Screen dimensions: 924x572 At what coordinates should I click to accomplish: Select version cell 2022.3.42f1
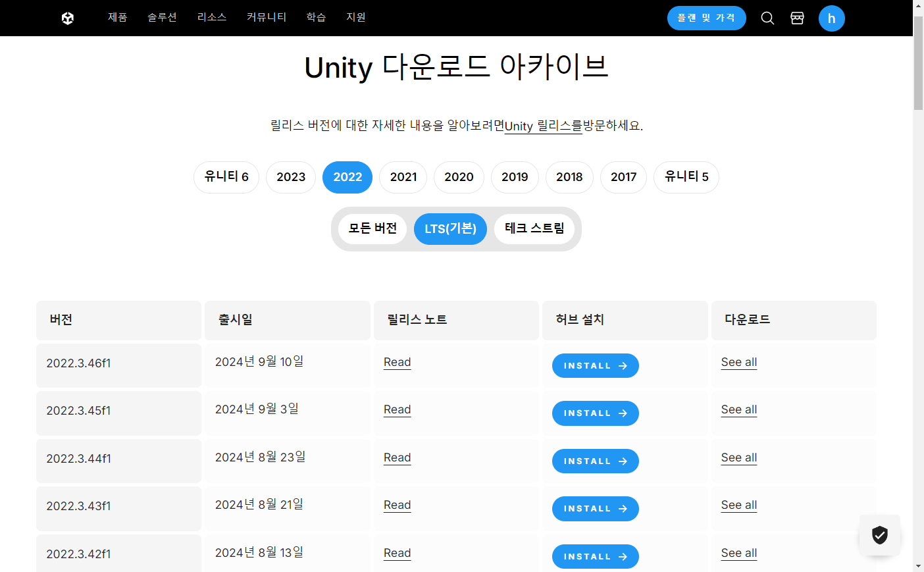click(x=118, y=554)
